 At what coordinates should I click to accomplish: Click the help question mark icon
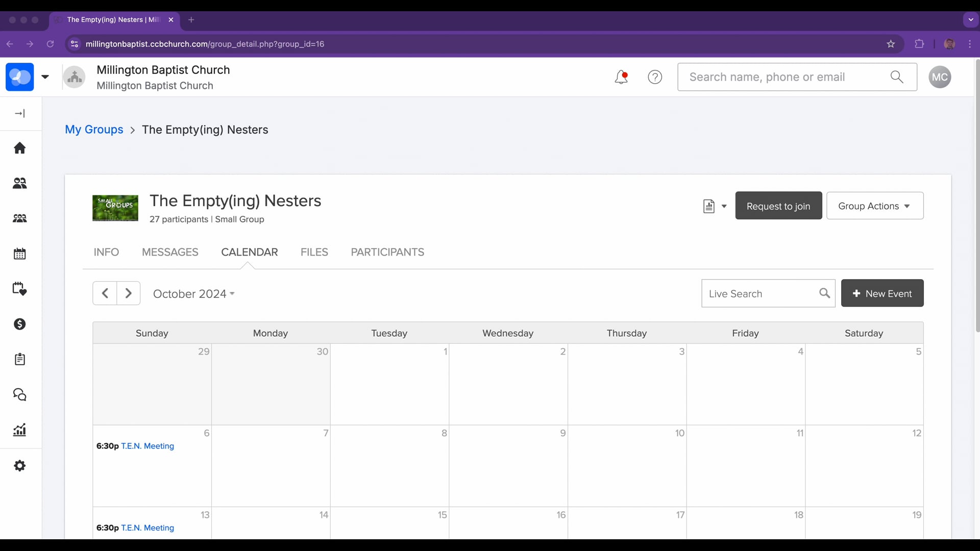click(x=655, y=77)
